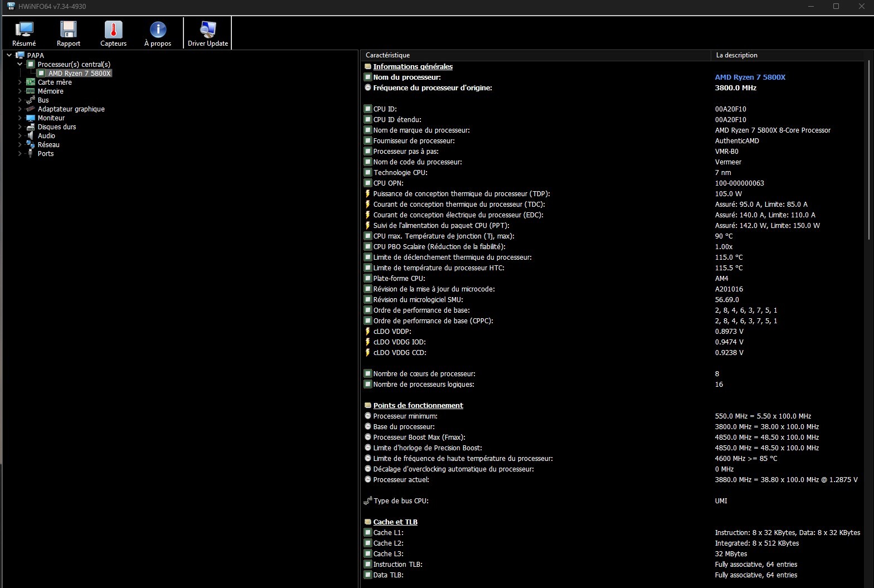Save a report with the Rapport icon

(x=69, y=33)
